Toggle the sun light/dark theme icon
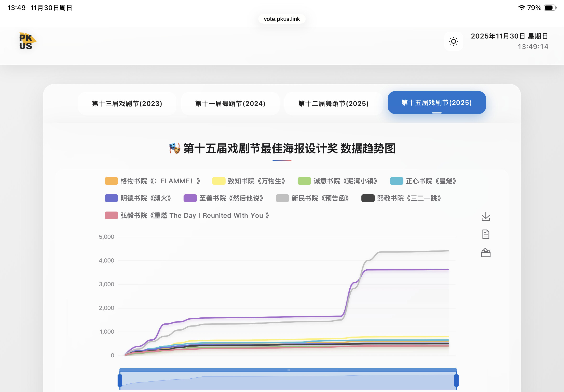Viewport: 564px width, 392px height. (453, 41)
